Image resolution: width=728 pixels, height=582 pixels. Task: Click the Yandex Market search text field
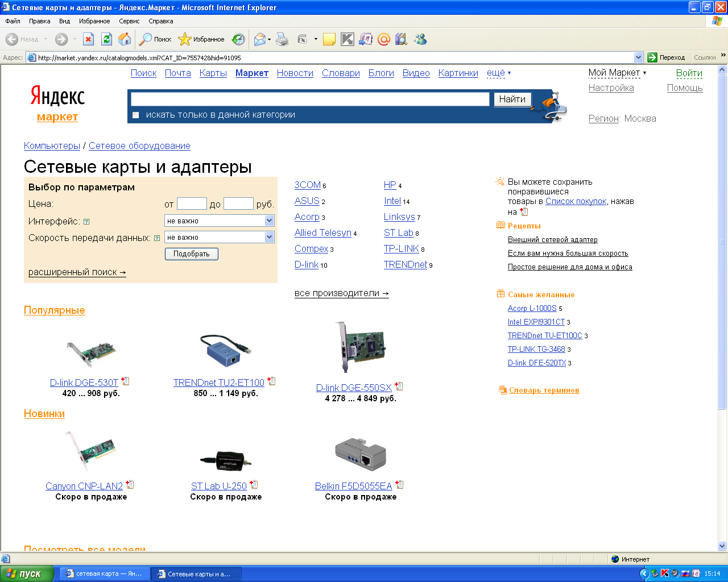[310, 99]
